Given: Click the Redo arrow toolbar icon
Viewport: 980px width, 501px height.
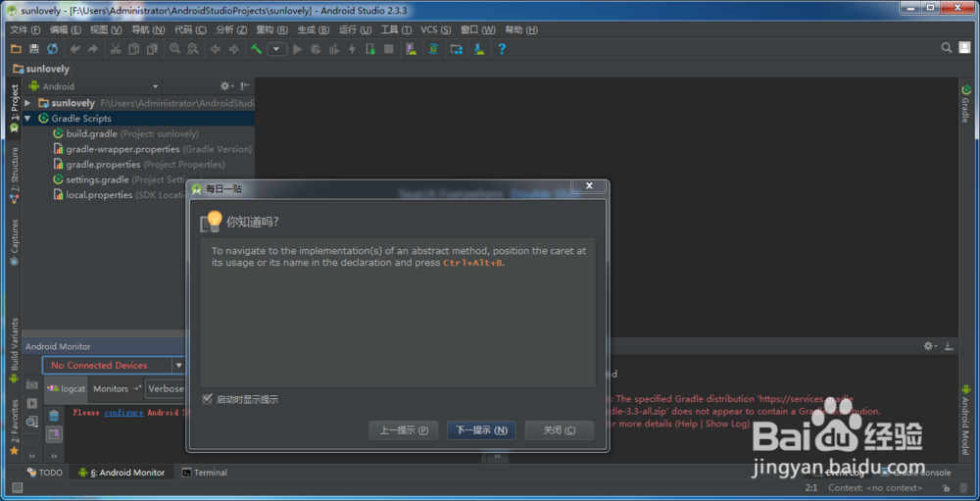Looking at the screenshot, I should pyautogui.click(x=92, y=49).
